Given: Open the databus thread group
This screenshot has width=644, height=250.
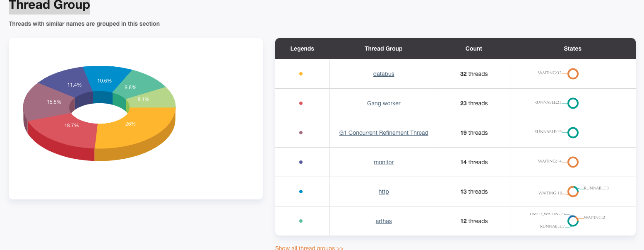Looking at the screenshot, I should coord(383,73).
